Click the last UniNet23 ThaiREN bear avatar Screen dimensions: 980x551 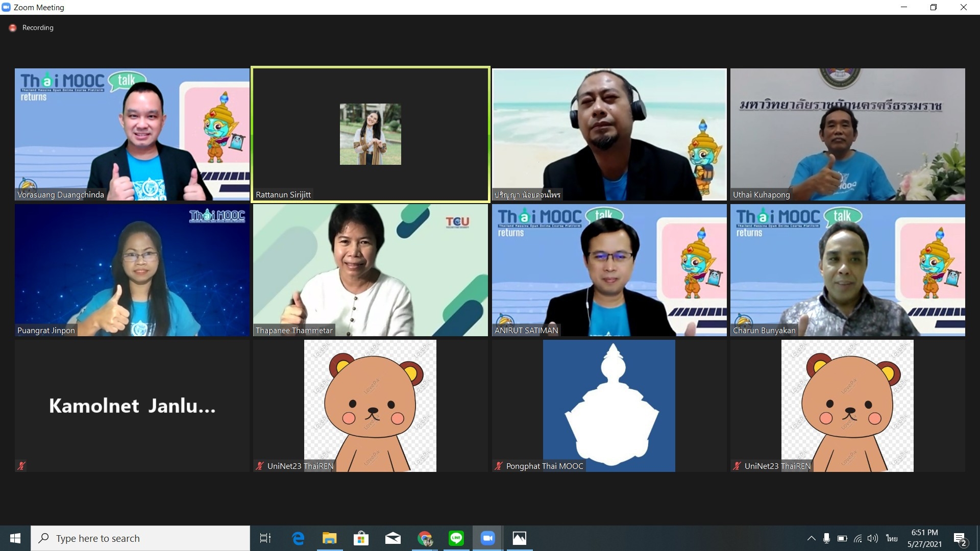847,406
